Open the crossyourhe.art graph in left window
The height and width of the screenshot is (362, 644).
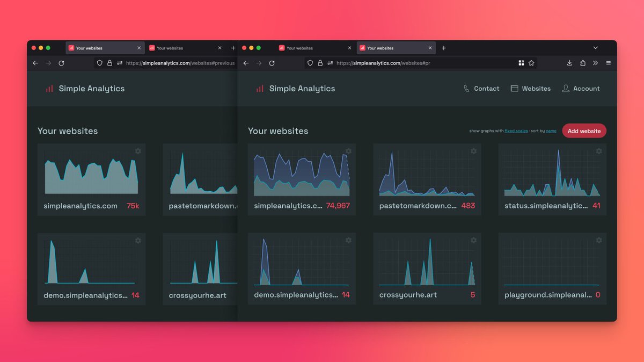tap(203, 261)
